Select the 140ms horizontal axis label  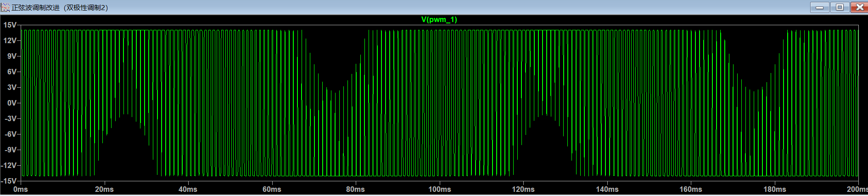point(607,190)
